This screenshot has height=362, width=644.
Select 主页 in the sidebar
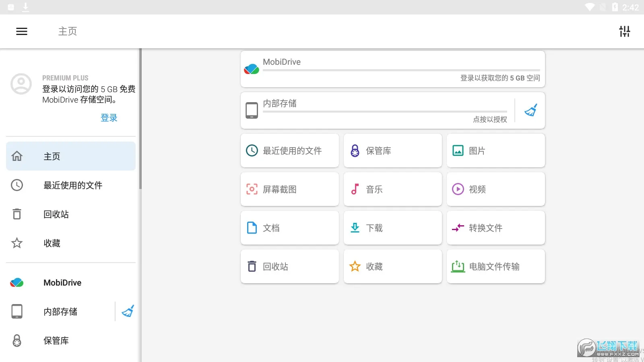click(71, 156)
